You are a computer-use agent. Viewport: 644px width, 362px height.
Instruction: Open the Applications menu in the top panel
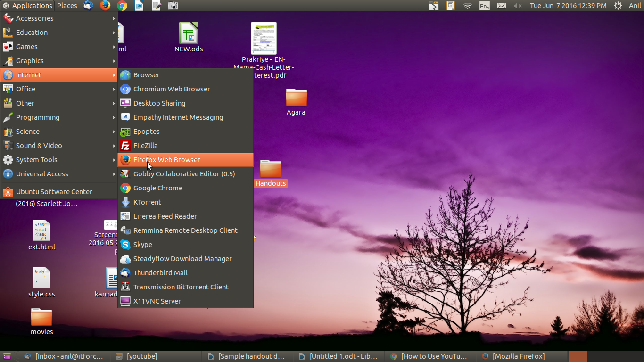pos(27,6)
